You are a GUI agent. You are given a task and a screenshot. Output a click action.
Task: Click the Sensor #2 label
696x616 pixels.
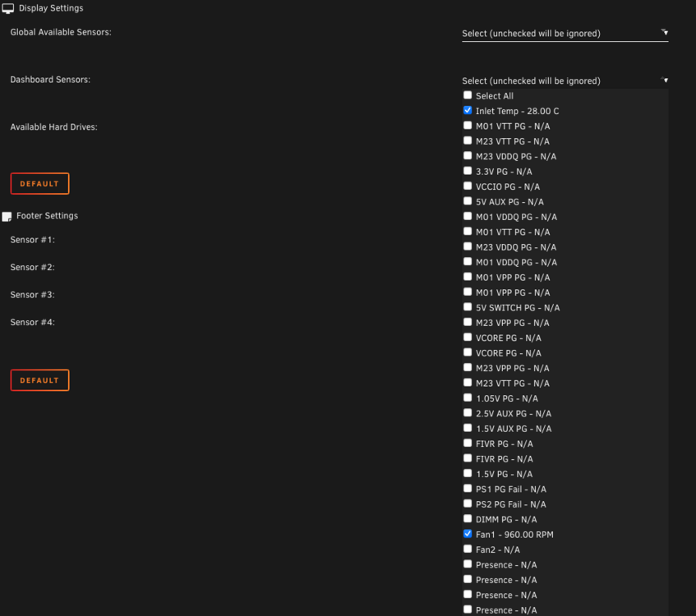click(32, 268)
